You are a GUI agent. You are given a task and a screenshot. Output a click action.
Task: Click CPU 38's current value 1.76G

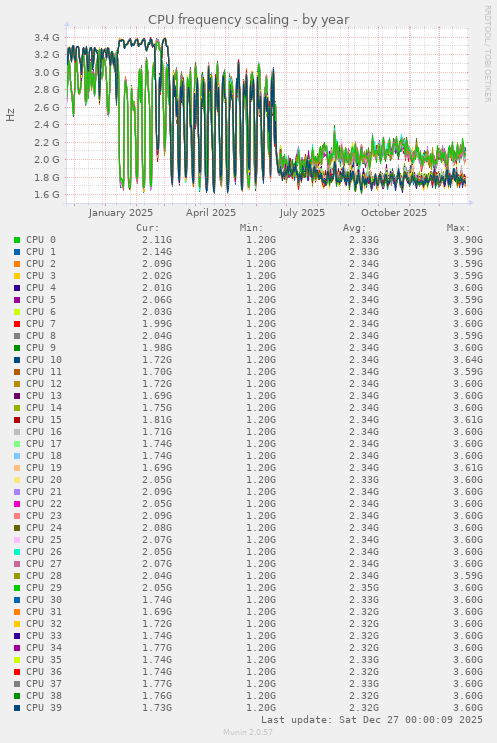point(157,696)
